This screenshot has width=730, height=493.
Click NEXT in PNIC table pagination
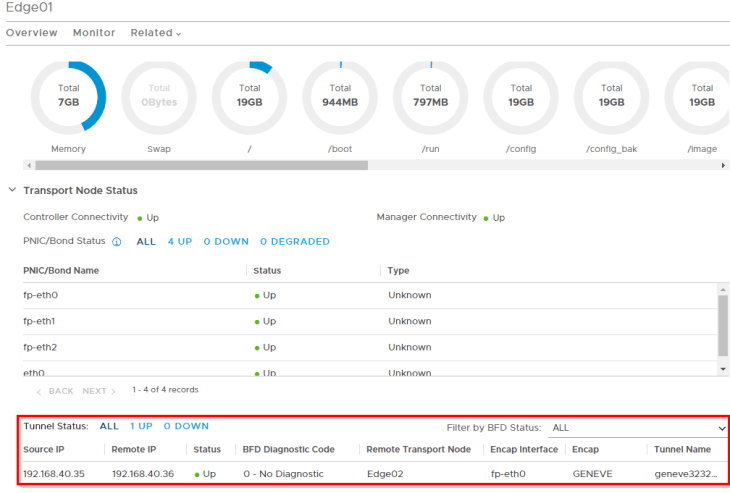tap(98, 390)
